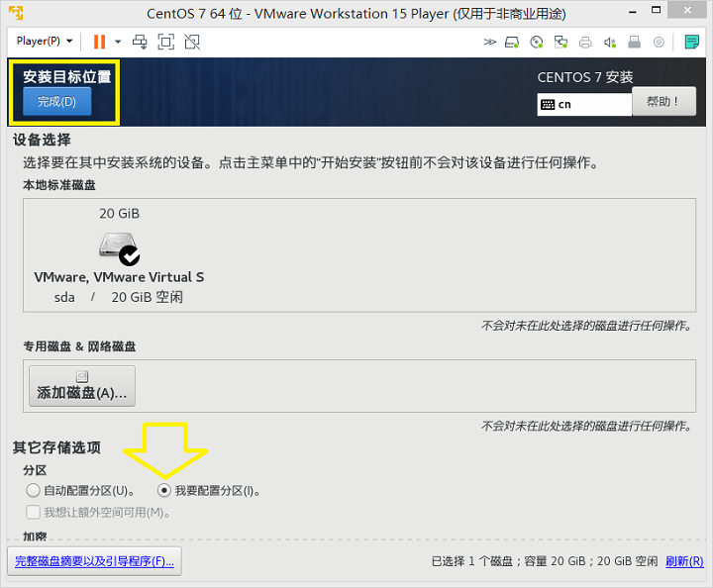Open the sound card device icon
This screenshot has height=588, width=713.
click(610, 43)
